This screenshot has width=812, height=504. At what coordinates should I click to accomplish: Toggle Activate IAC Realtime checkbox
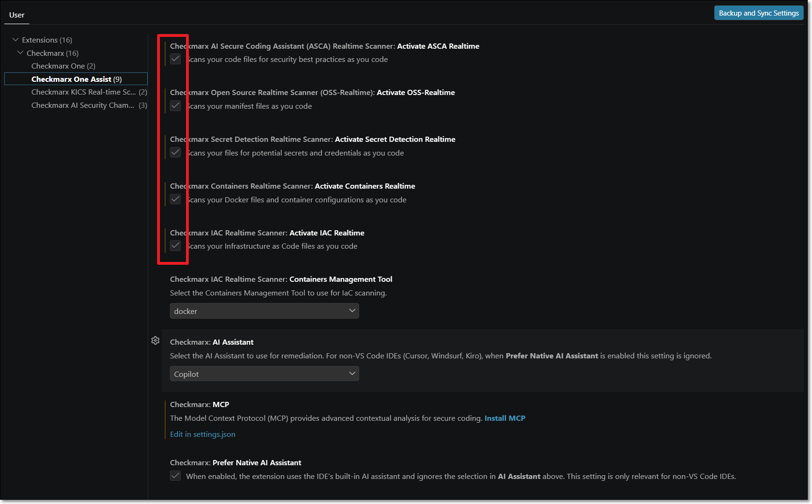pyautogui.click(x=176, y=246)
